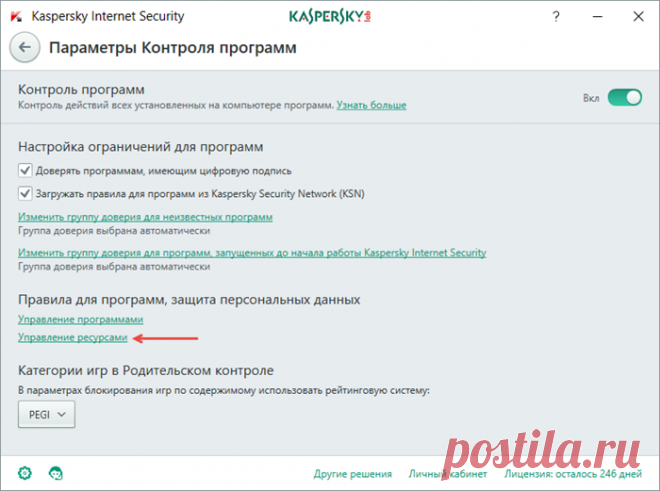Open Личный кабинет in the footer
The height and width of the screenshot is (491, 660).
pos(448,474)
